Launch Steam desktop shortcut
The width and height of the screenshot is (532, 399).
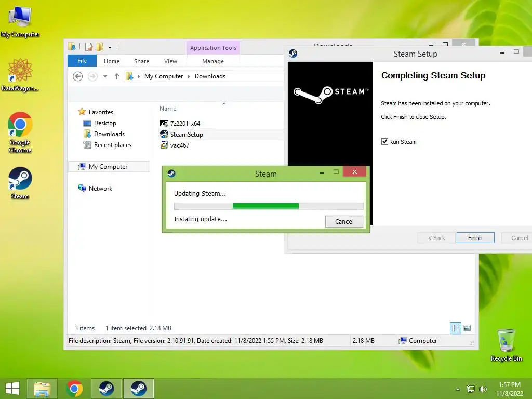point(20,183)
